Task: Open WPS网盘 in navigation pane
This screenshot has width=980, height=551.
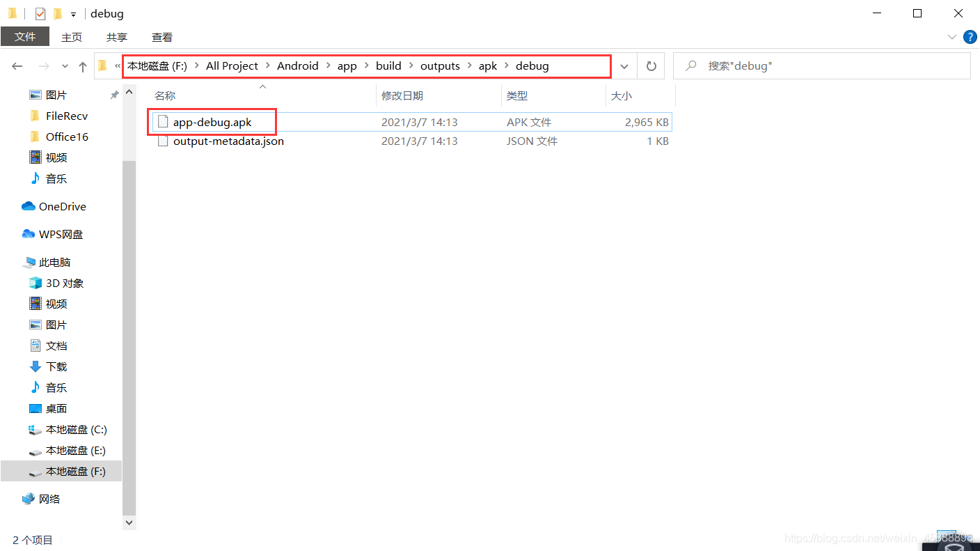Action: 61,234
